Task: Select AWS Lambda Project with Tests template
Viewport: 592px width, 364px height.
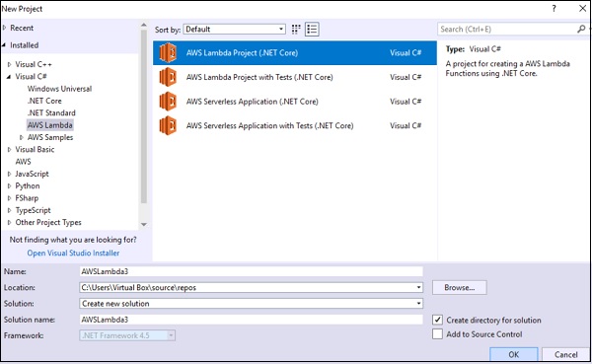Action: point(295,77)
